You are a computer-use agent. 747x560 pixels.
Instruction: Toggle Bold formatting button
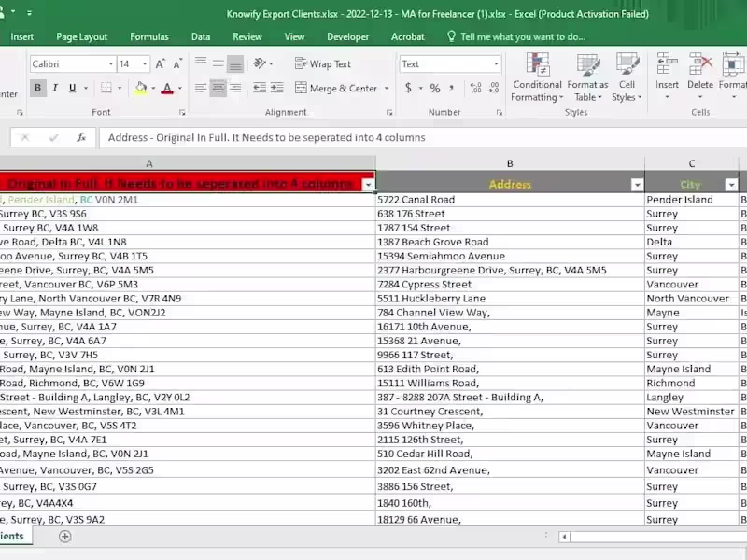coord(38,88)
